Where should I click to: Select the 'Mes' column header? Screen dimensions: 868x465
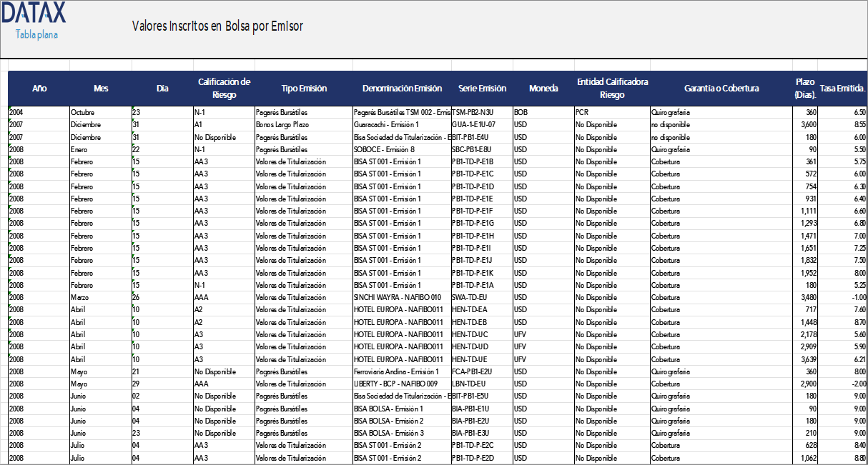point(101,89)
